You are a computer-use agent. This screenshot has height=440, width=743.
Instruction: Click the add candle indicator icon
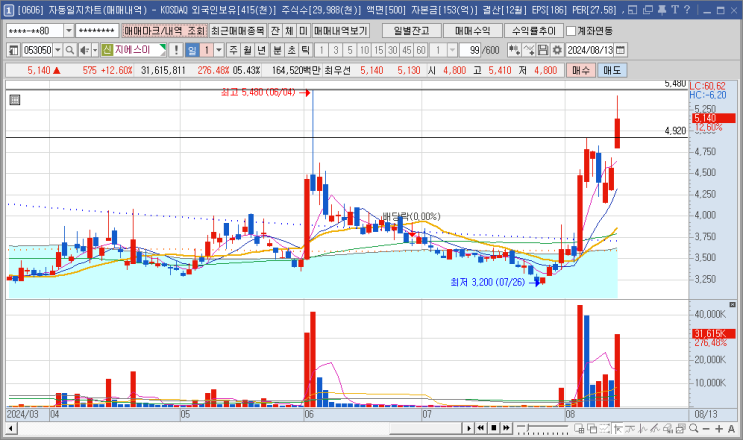[x=514, y=50]
